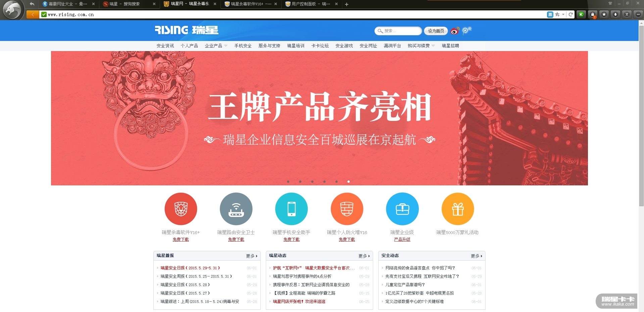
Task: Click the address bar showing www.rising.com.cn
Action: tap(292, 14)
